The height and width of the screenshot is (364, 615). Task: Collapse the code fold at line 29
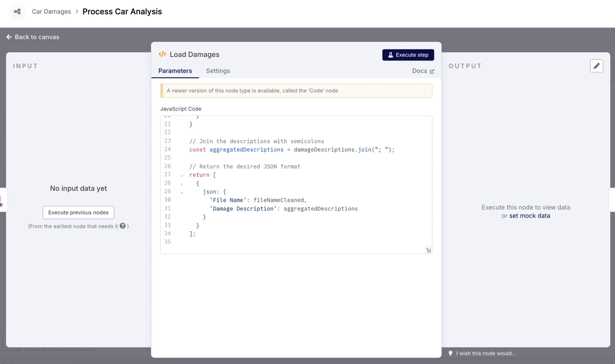(x=182, y=193)
